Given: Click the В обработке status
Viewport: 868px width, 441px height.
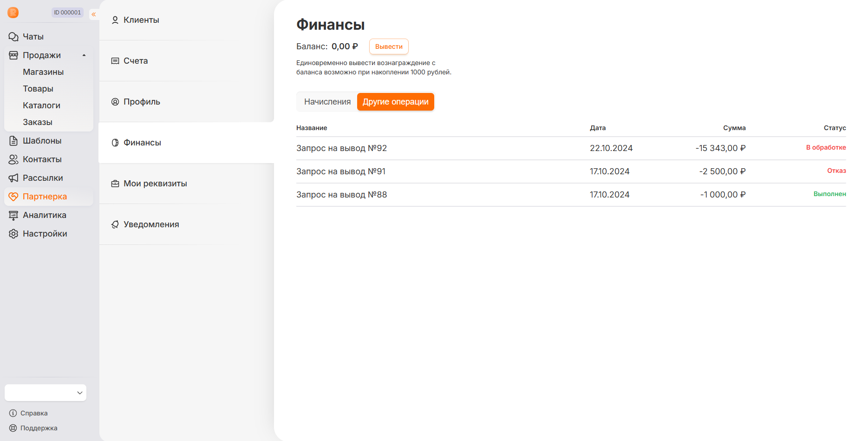Looking at the screenshot, I should [x=826, y=147].
